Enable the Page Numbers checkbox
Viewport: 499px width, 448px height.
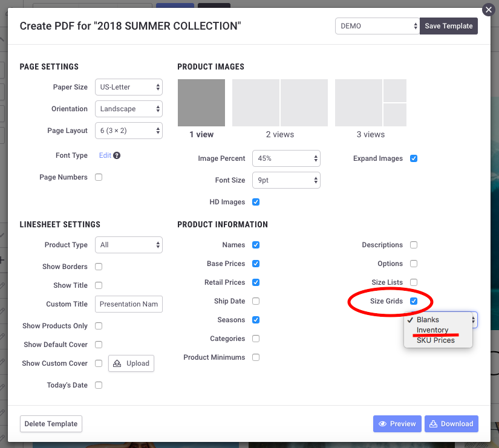[99, 177]
